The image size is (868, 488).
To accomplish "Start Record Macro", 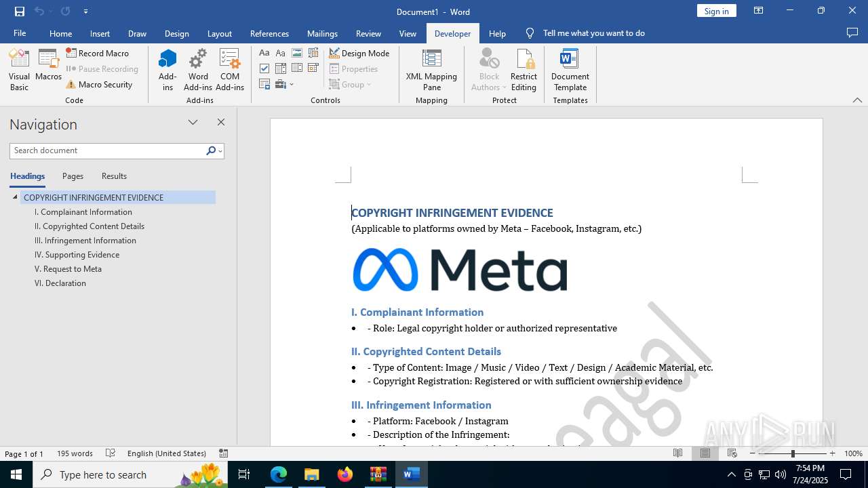I will (x=98, y=53).
